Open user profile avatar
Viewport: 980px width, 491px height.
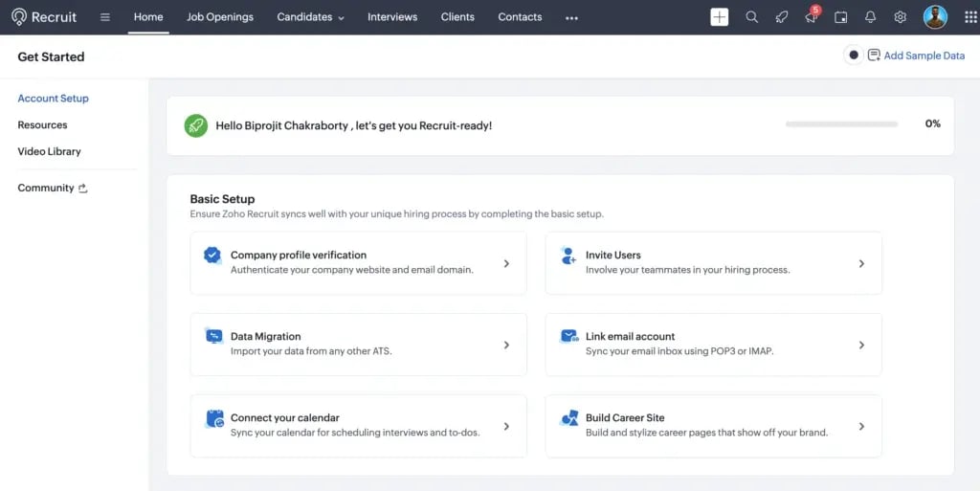pos(935,17)
